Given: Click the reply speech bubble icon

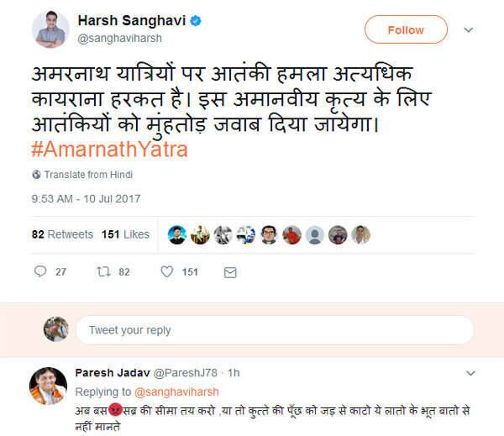Looking at the screenshot, I should 40,271.
